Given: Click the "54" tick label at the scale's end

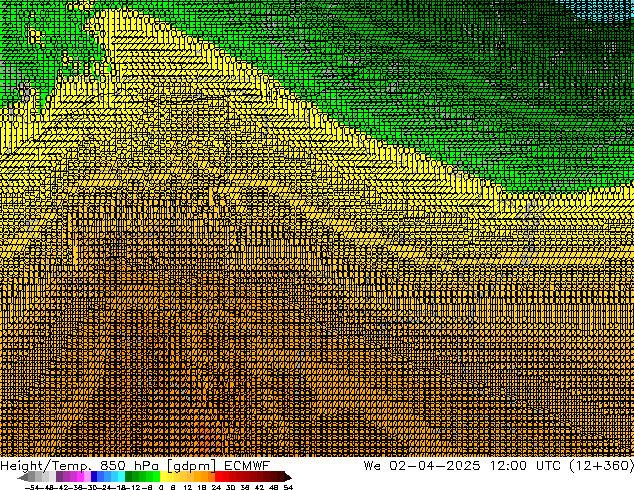Looking at the screenshot, I should pyautogui.click(x=288, y=487).
